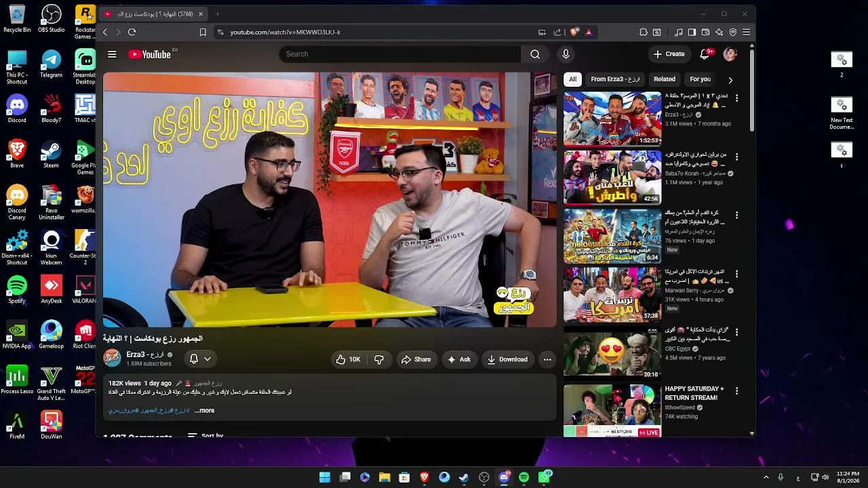This screenshot has width=868, height=488.
Task: Open HAPPY SATURDAY + RETURN STREAM title
Action: coord(694,393)
